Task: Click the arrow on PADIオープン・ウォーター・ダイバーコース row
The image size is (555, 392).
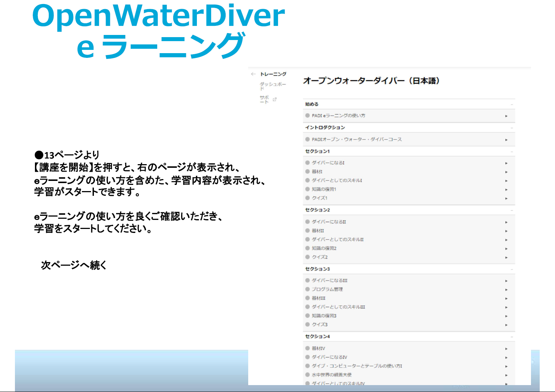Action: coord(506,140)
